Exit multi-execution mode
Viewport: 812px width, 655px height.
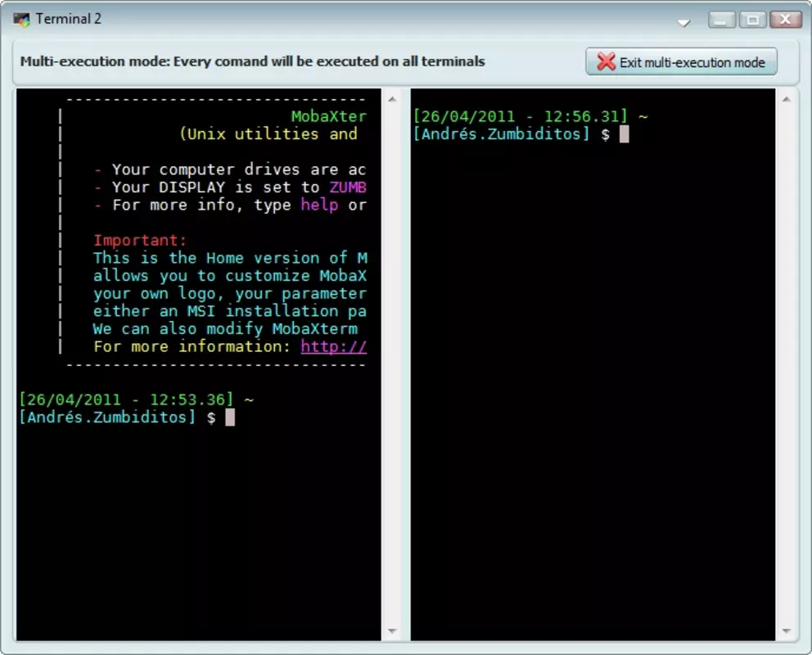coord(681,61)
